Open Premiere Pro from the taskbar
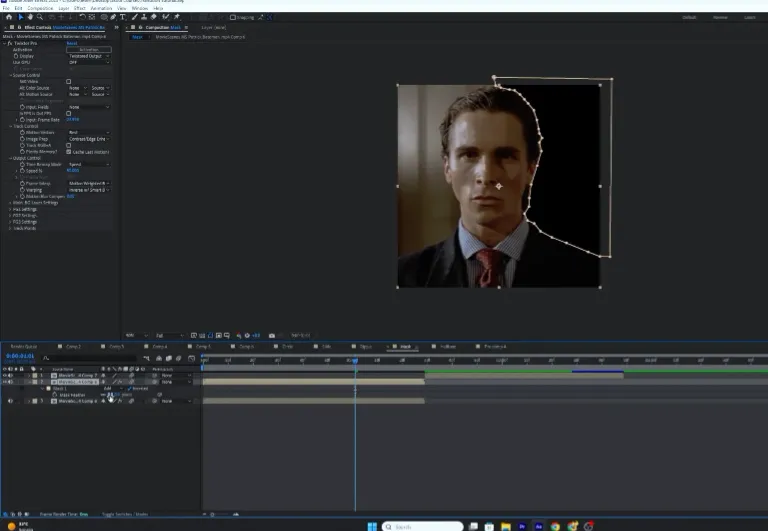Viewport: 768px width, 531px height. [x=522, y=526]
